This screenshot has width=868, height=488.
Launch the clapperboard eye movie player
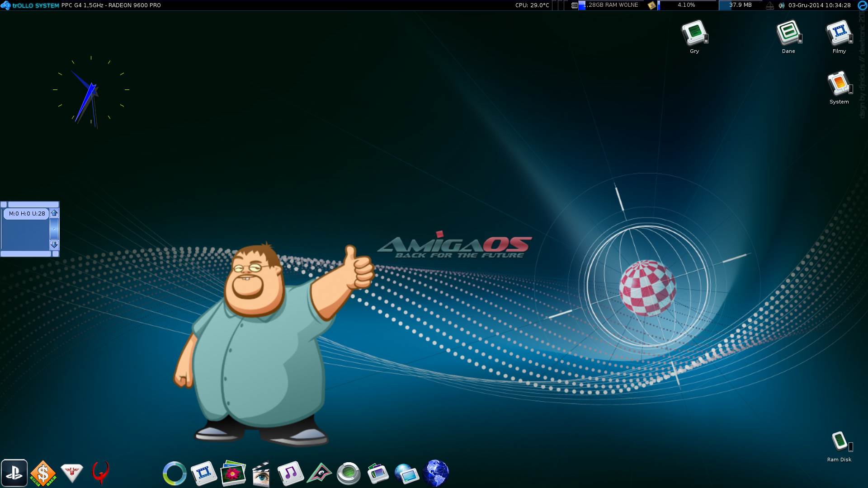click(x=261, y=474)
